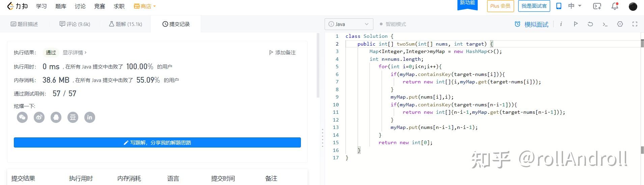Viewport: 644px width, 185px height.
Task: Click the 'myMap.put(nums[i],i);' code line
Action: (x=422, y=97)
